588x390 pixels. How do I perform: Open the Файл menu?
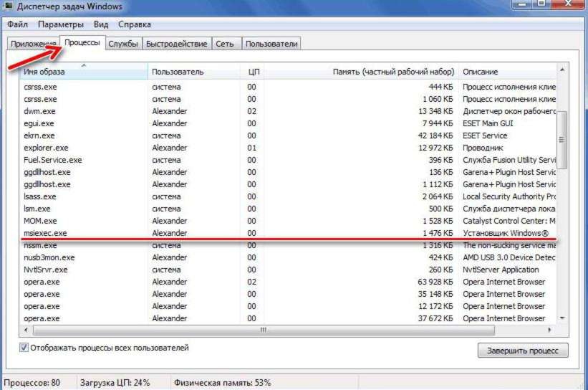(18, 25)
